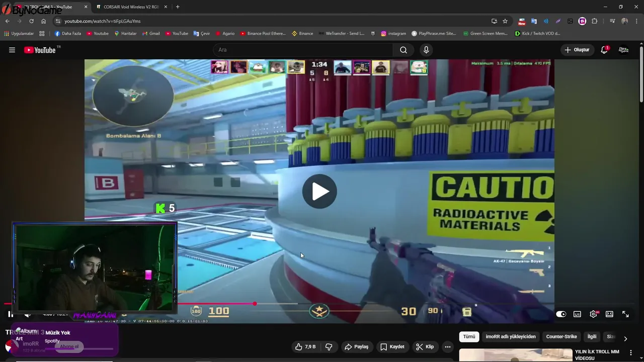Viewport: 644px width, 362px height.
Task: Reload the page
Action: coord(31,21)
